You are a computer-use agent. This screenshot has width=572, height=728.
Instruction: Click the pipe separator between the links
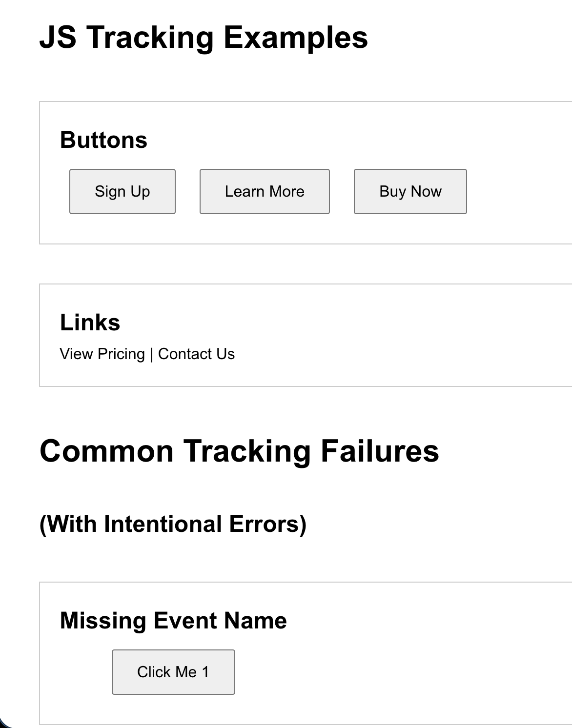151,354
